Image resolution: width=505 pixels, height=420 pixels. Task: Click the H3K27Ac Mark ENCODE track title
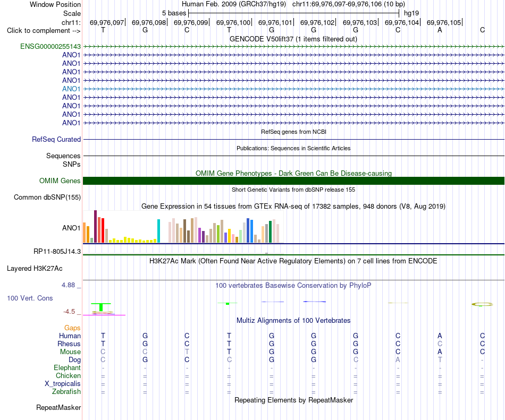293,261
